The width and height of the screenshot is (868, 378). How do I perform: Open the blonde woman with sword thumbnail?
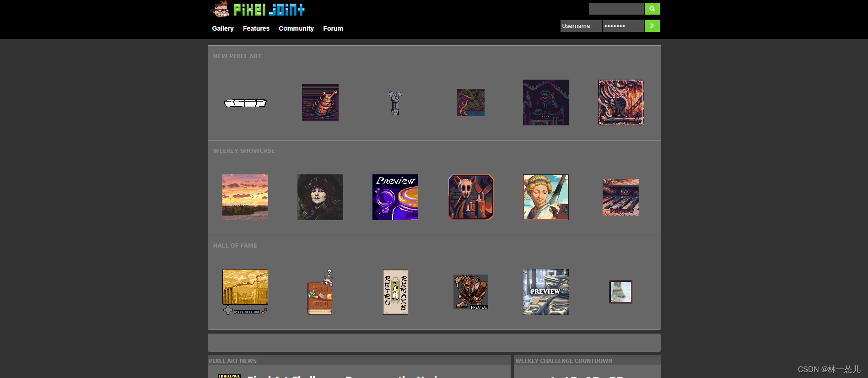click(546, 197)
